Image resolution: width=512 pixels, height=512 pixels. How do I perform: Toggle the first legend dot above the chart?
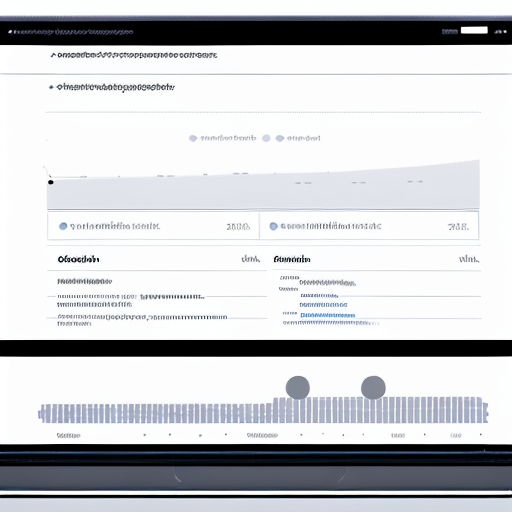coord(193,138)
